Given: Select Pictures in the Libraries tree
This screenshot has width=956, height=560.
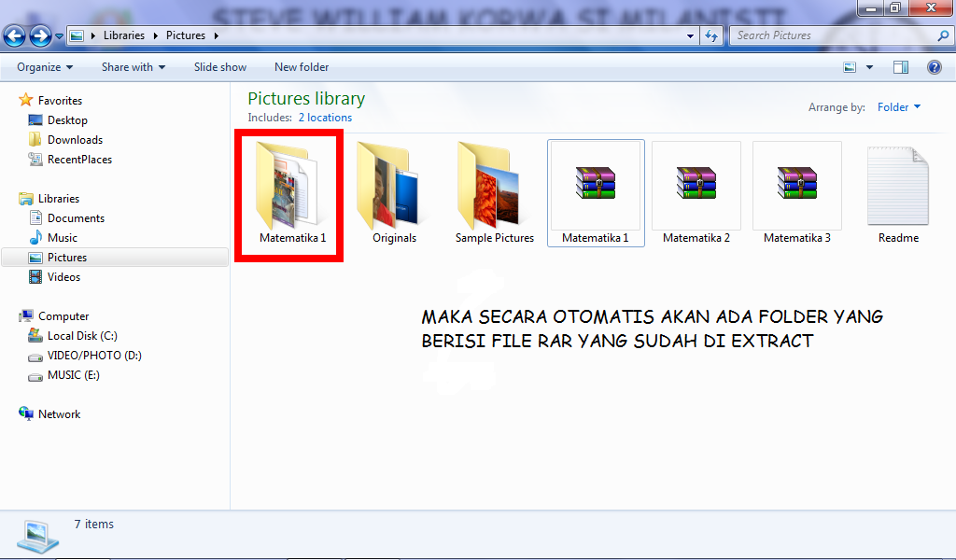Looking at the screenshot, I should (66, 257).
